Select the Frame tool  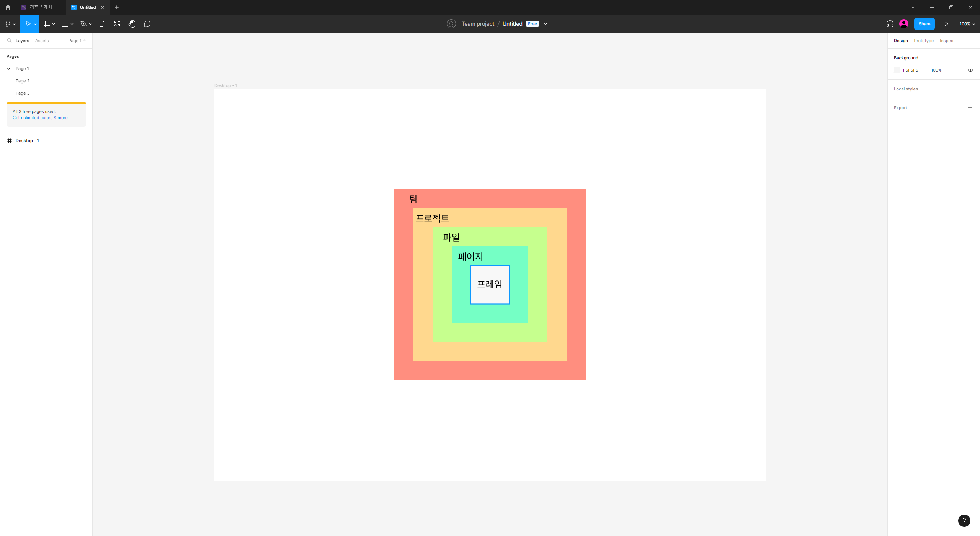[x=47, y=24]
